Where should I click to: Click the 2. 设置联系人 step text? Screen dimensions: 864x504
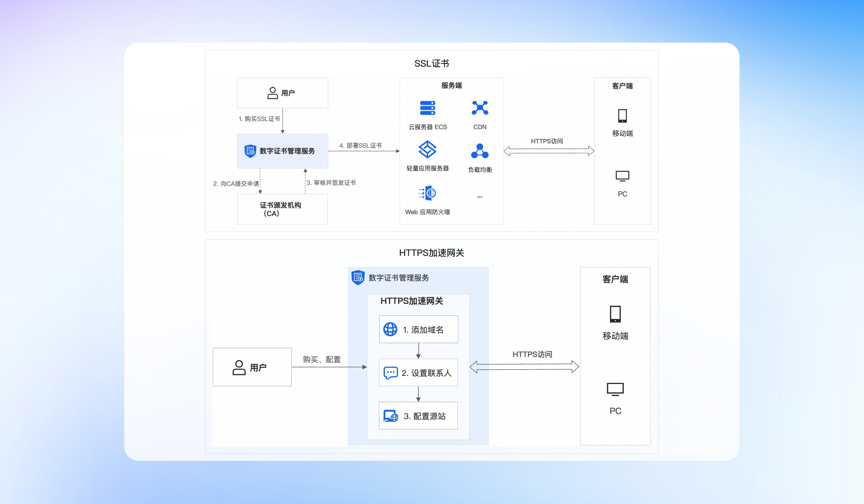(x=427, y=373)
